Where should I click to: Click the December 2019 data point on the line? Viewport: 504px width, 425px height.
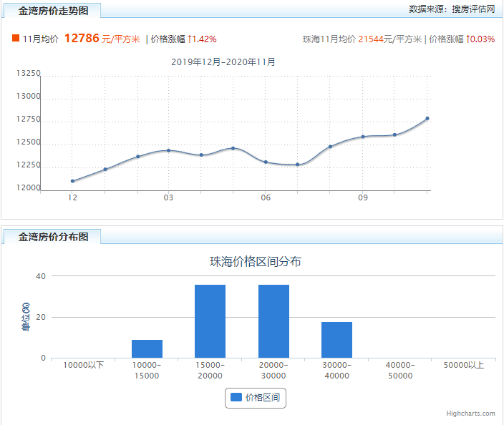point(72,181)
